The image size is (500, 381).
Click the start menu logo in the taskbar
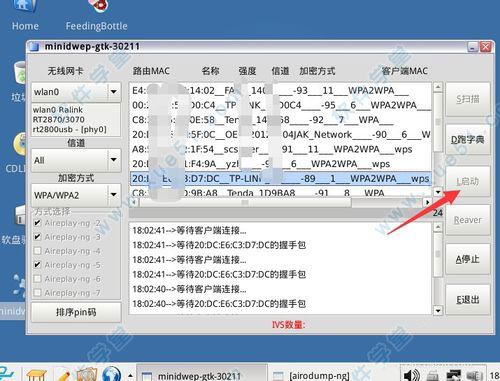click(x=6, y=373)
